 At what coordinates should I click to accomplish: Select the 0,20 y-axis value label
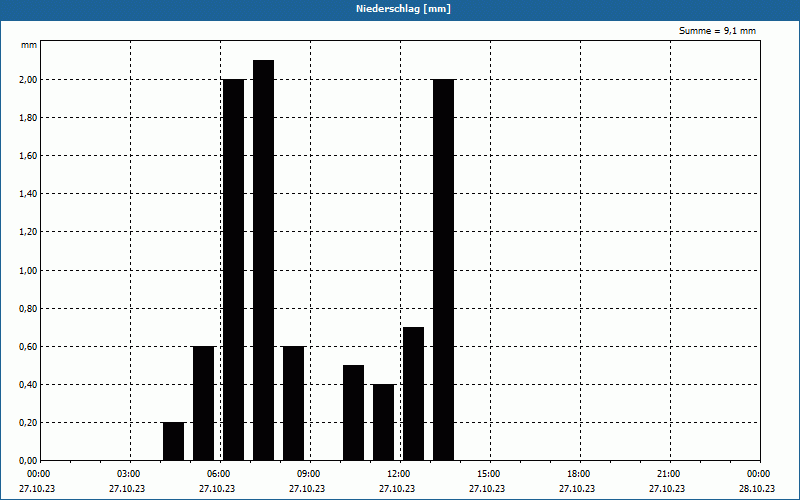tap(28, 422)
